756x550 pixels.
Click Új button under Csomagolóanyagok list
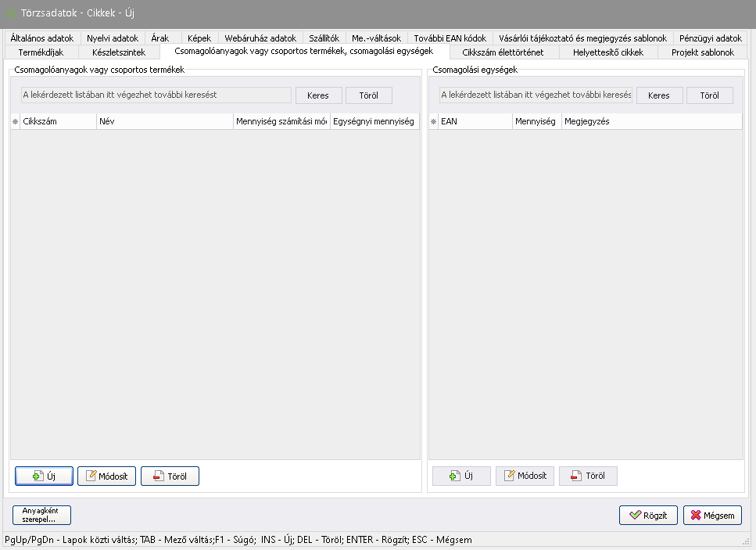pos(44,476)
